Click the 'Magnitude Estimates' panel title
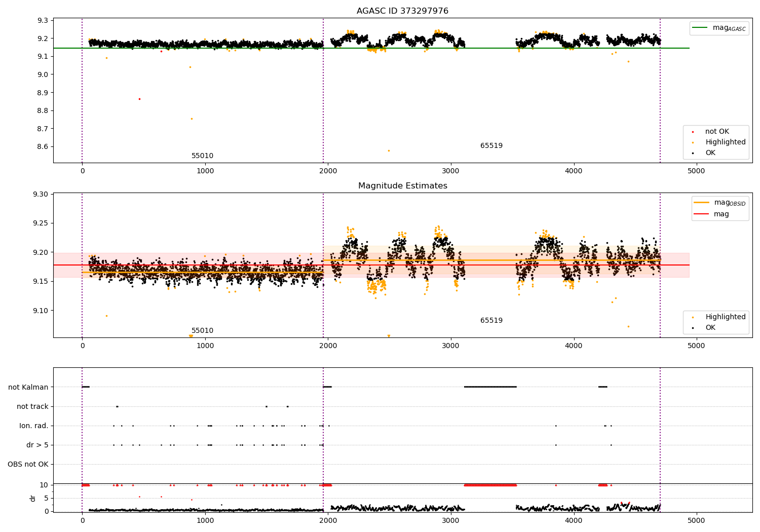Screen dimensions: 760x532 (x=402, y=186)
